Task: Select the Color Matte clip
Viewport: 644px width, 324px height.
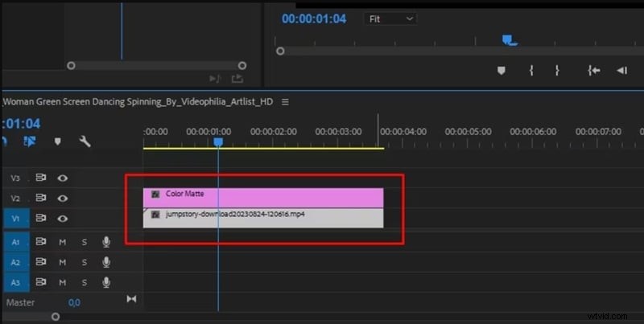Action: click(263, 198)
